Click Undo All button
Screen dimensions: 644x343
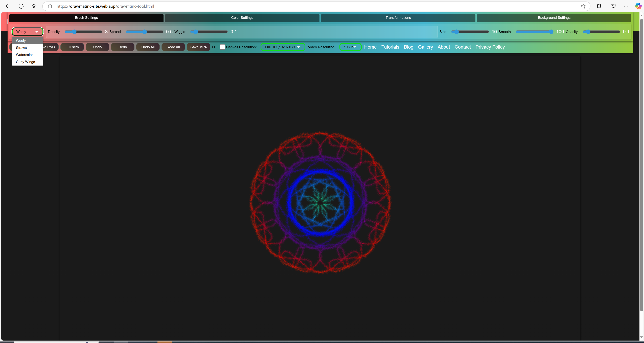click(148, 47)
